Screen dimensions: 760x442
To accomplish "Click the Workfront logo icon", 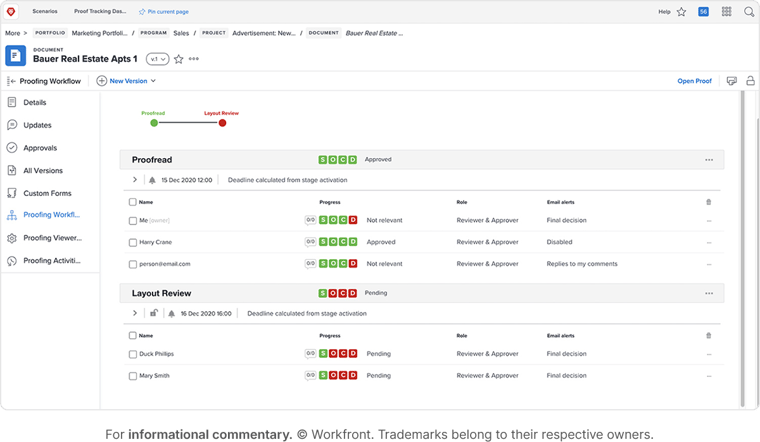I will 11,12.
